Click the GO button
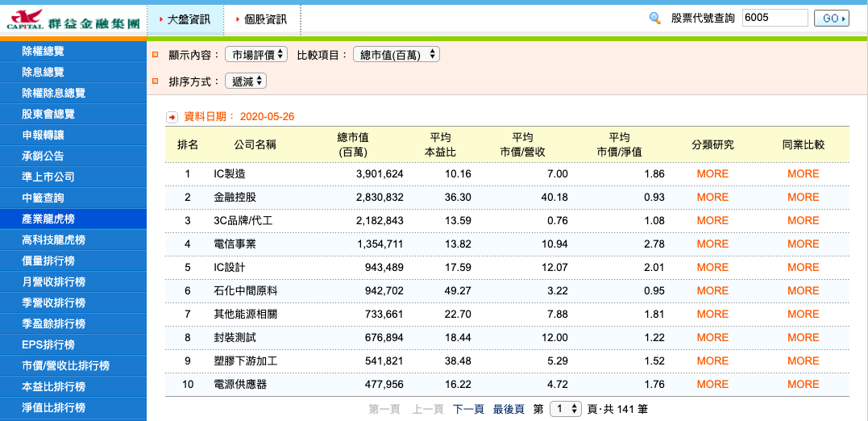The width and height of the screenshot is (868, 421). pos(832,19)
